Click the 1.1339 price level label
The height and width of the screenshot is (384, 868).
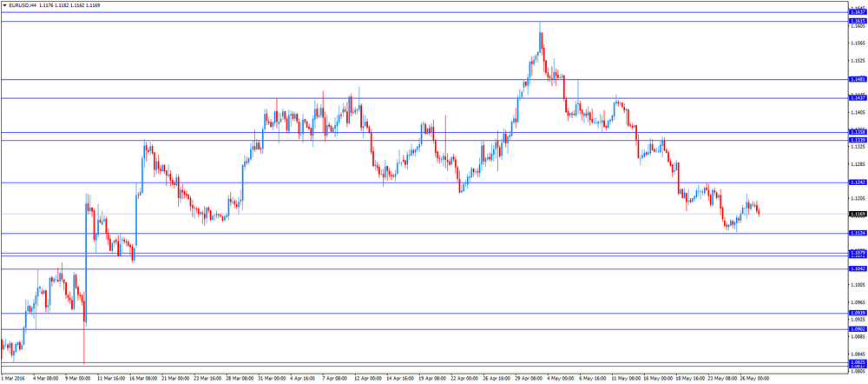(x=857, y=140)
